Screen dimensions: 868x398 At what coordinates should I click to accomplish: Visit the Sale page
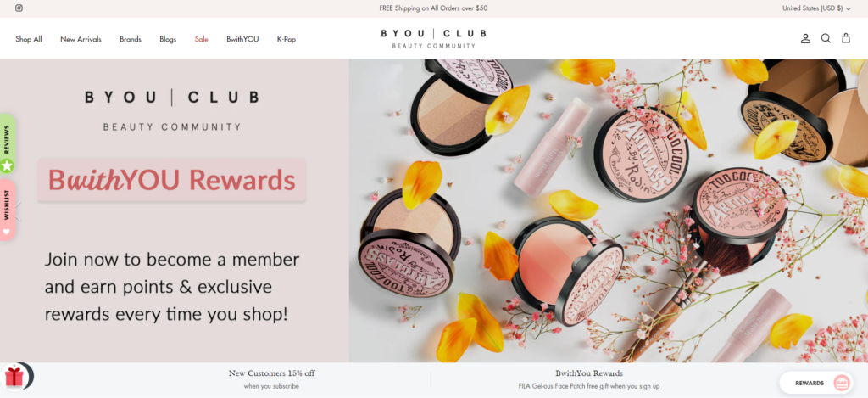(x=202, y=39)
